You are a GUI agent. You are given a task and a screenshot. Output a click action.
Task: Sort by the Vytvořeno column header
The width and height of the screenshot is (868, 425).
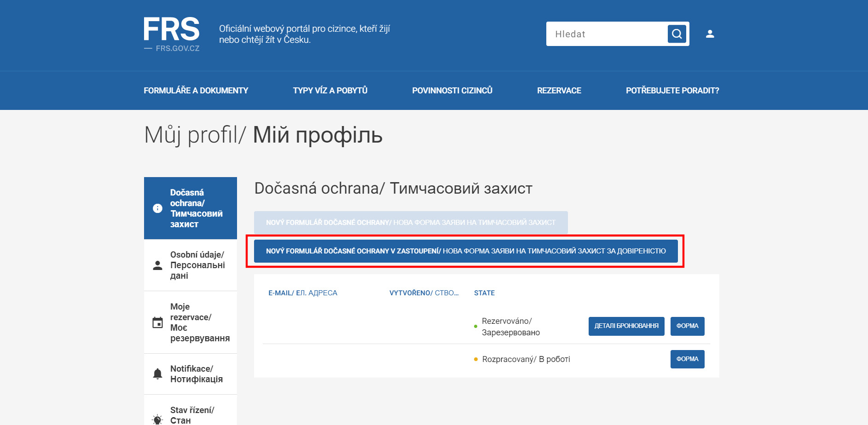[424, 293]
